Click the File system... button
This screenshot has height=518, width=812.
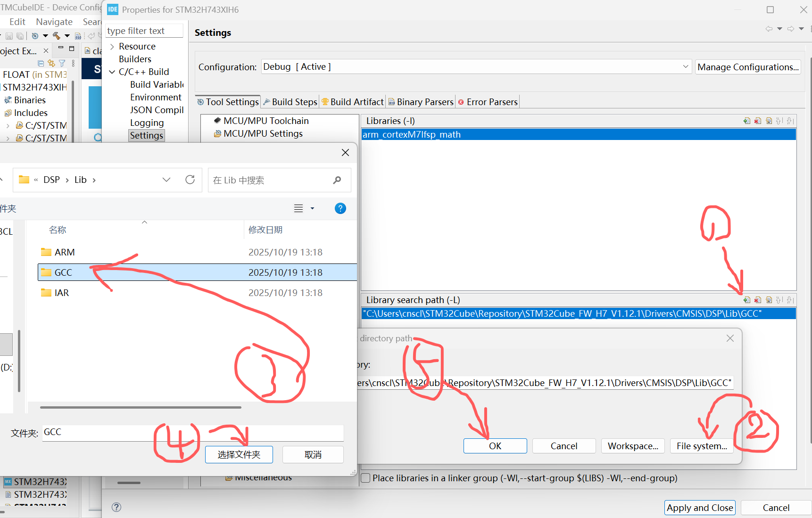point(702,446)
